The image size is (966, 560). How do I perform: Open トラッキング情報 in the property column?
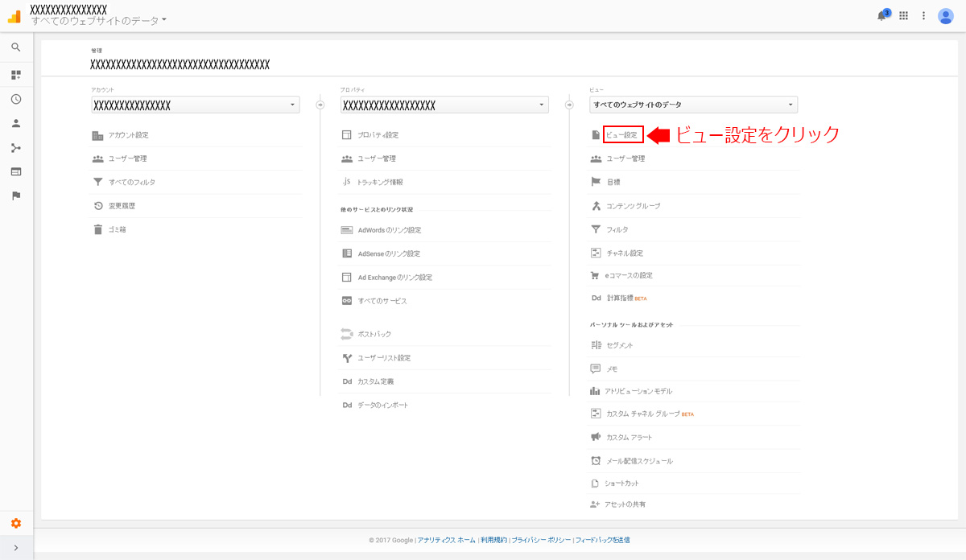[x=380, y=183]
